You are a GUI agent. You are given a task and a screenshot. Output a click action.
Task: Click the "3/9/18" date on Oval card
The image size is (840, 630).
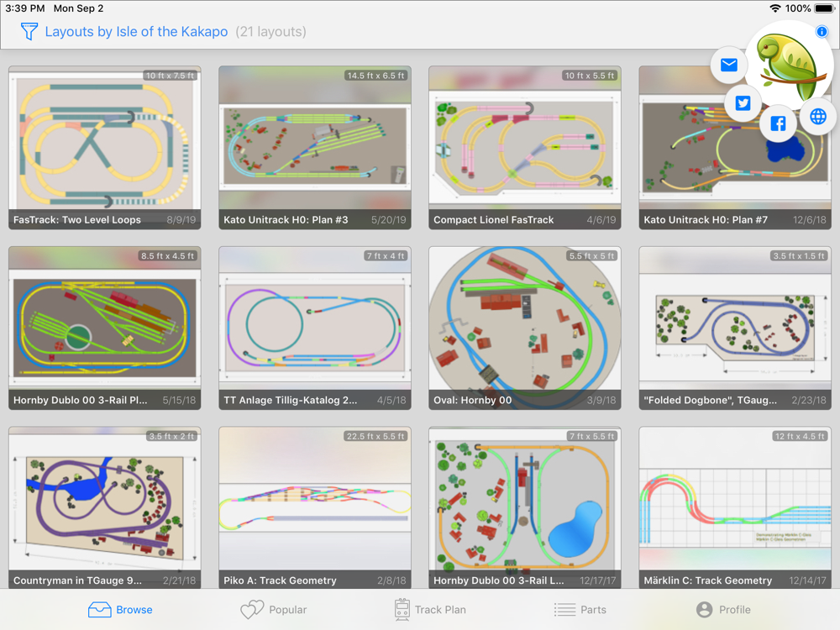pos(601,400)
